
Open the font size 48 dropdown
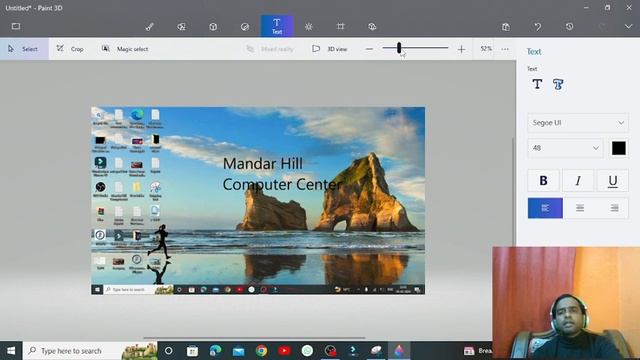point(565,148)
